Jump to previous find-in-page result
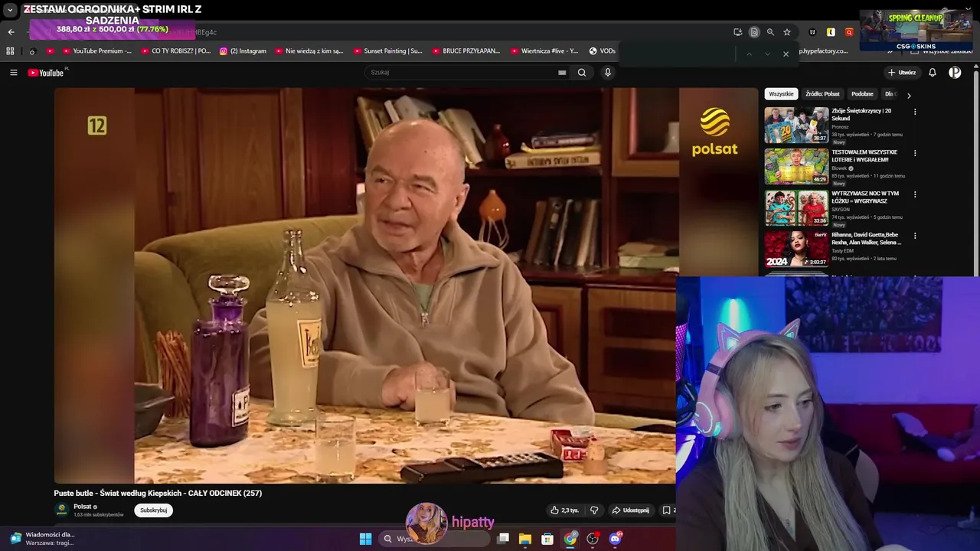The height and width of the screenshot is (551, 980). [749, 54]
